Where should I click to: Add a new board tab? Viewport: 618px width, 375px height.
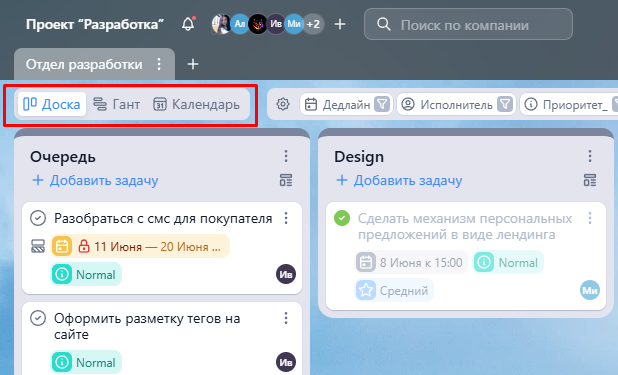coord(192,64)
